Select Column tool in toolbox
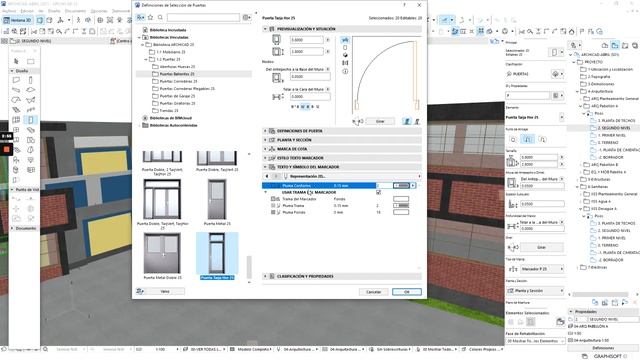640x360 pixels. [x=31, y=80]
